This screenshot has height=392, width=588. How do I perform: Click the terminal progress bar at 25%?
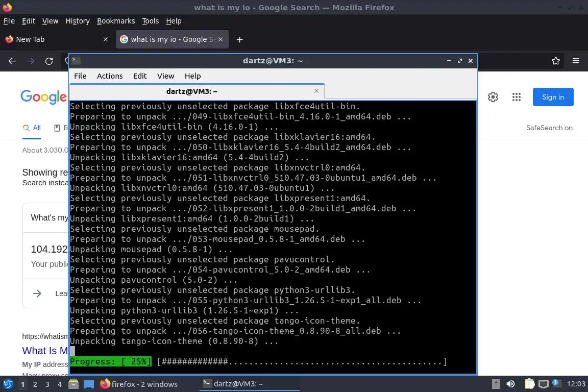pos(258,361)
